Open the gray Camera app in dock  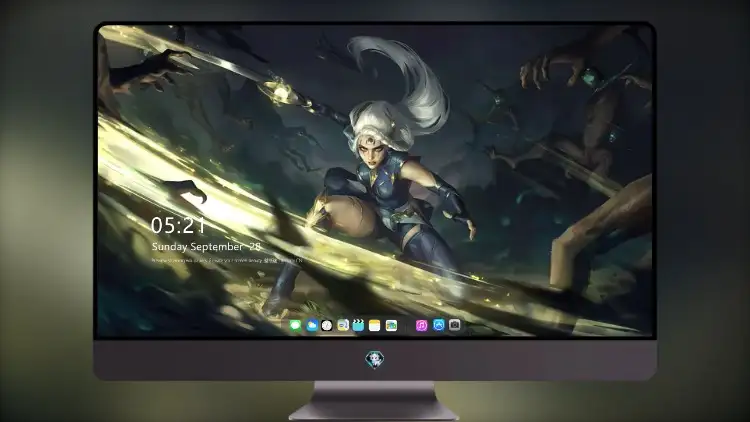[455, 325]
